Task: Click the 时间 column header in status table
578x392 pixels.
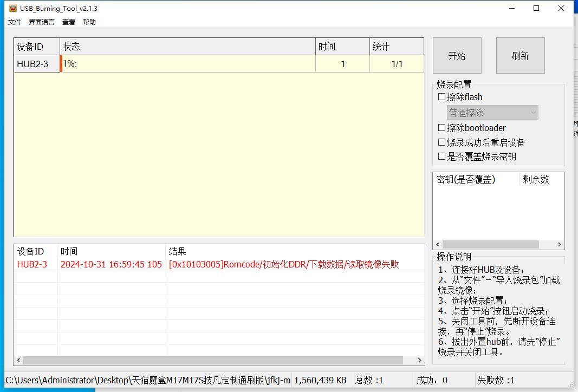Action: pyautogui.click(x=343, y=47)
